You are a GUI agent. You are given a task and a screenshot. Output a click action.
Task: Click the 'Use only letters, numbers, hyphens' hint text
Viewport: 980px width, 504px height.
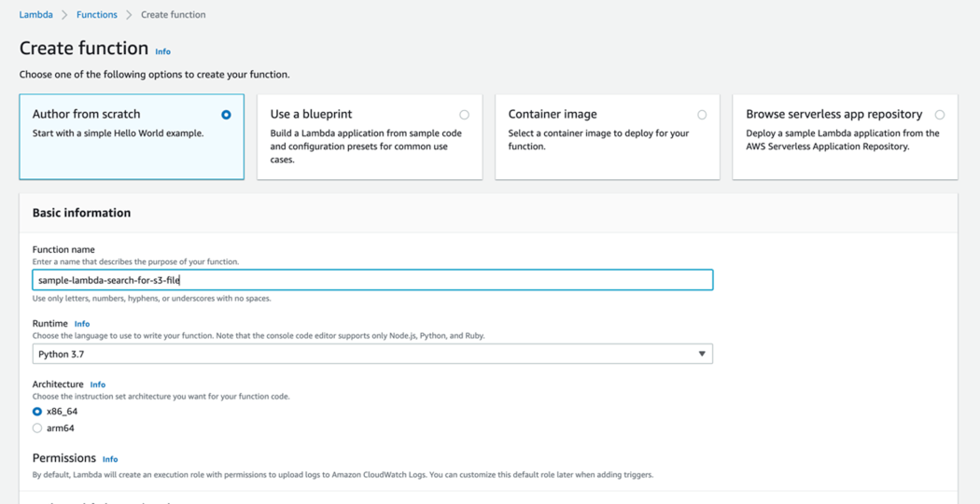click(152, 299)
